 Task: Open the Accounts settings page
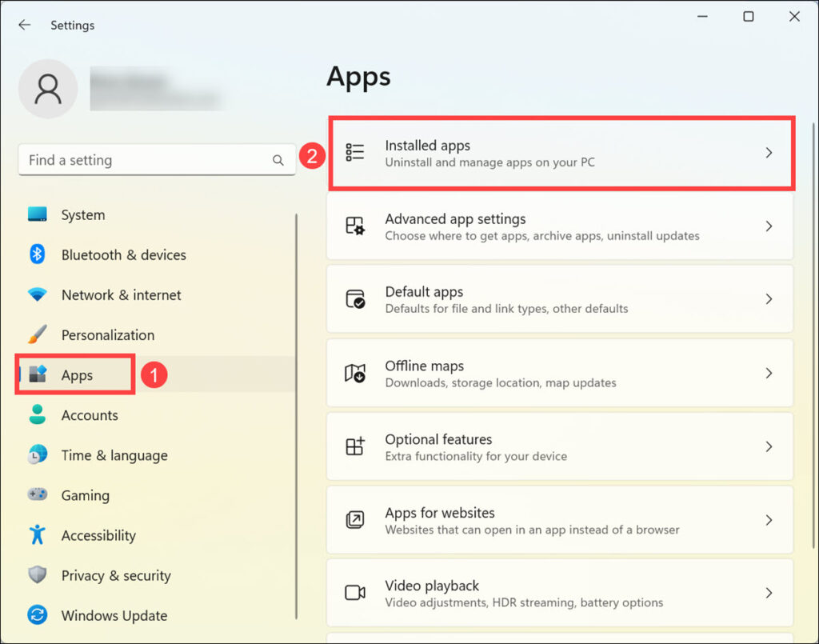pyautogui.click(x=90, y=415)
